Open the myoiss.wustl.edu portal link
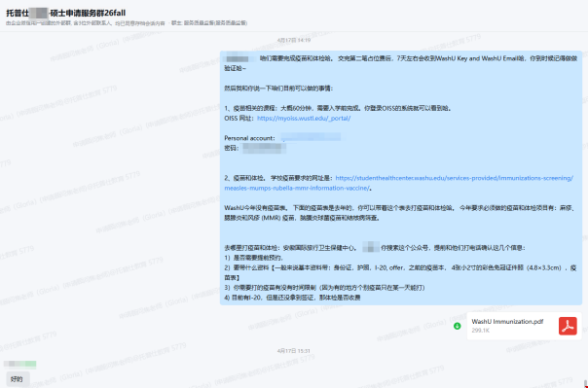 (304, 119)
